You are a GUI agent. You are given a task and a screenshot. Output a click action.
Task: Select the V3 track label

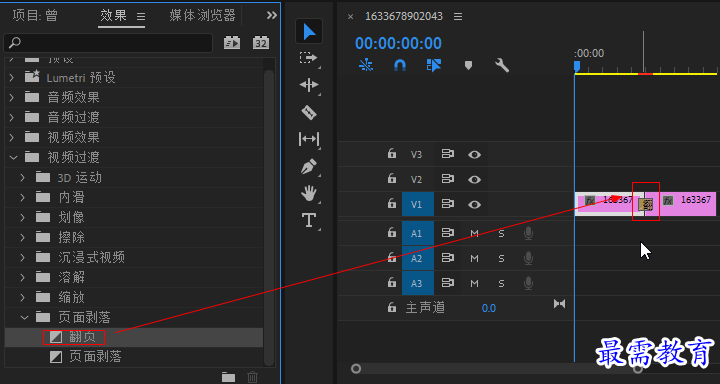point(416,154)
